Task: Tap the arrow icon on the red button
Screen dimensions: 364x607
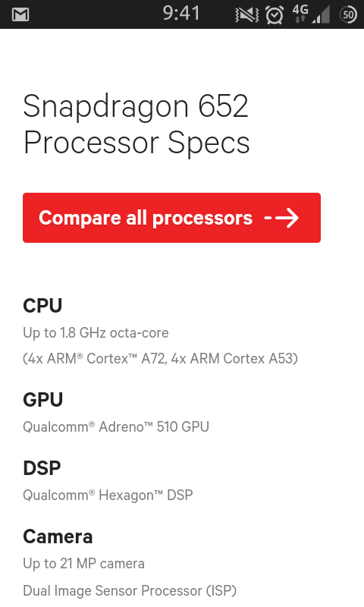Action: pos(281,218)
